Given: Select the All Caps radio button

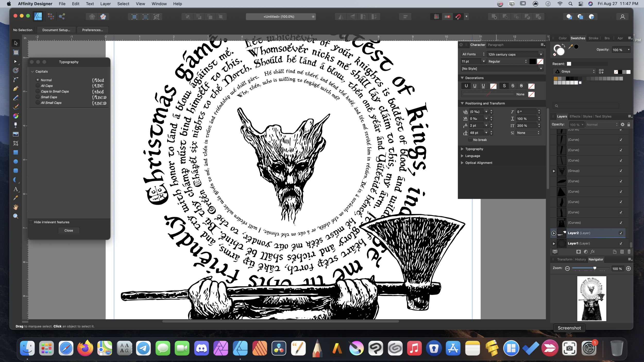Looking at the screenshot, I should 38,86.
